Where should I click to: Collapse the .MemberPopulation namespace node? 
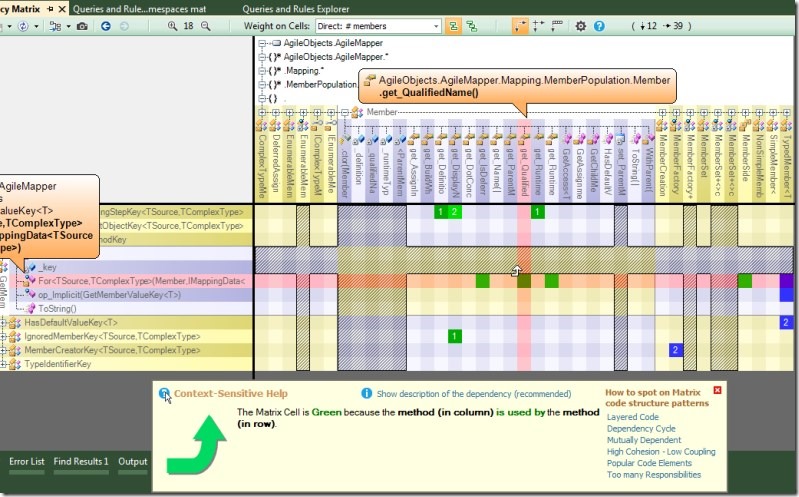261,85
